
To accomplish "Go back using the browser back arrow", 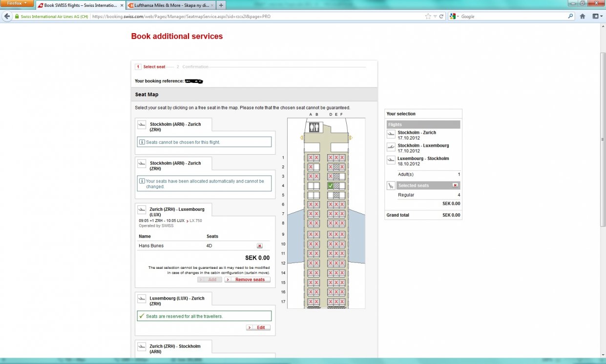I will pos(7,16).
